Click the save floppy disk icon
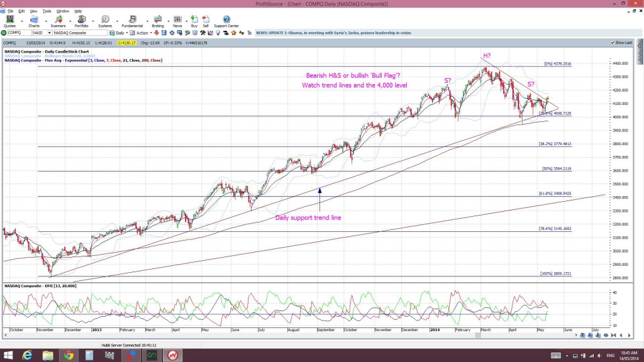 pos(164,33)
